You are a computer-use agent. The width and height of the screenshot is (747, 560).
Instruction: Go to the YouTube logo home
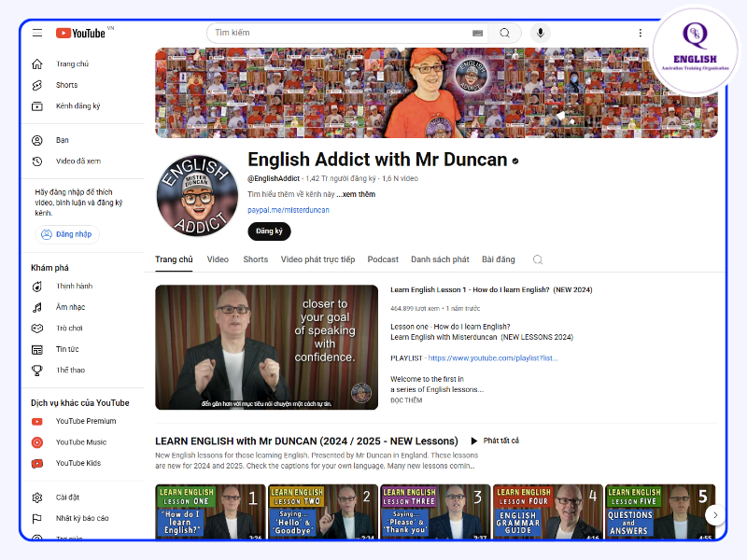coord(80,33)
